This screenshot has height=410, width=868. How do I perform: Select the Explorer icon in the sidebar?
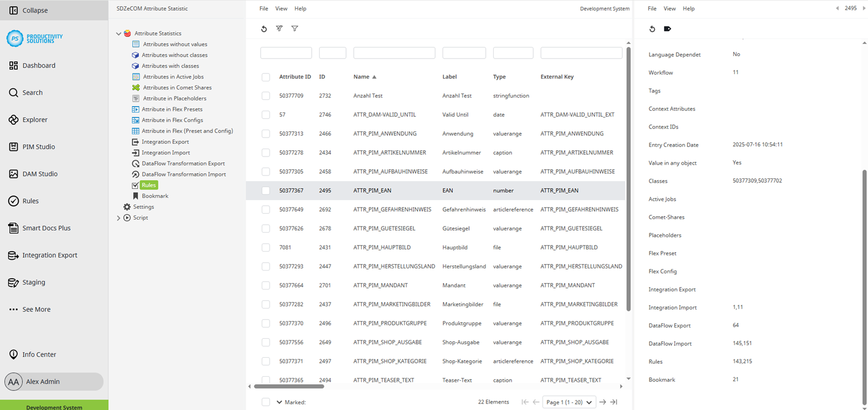pyautogui.click(x=13, y=119)
